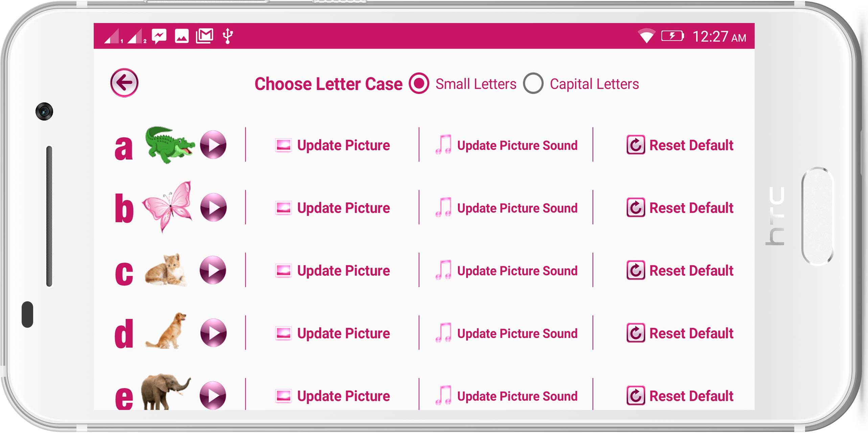This screenshot has height=434, width=868.
Task: Tap the crocodile picture thumbnail
Action: click(170, 145)
